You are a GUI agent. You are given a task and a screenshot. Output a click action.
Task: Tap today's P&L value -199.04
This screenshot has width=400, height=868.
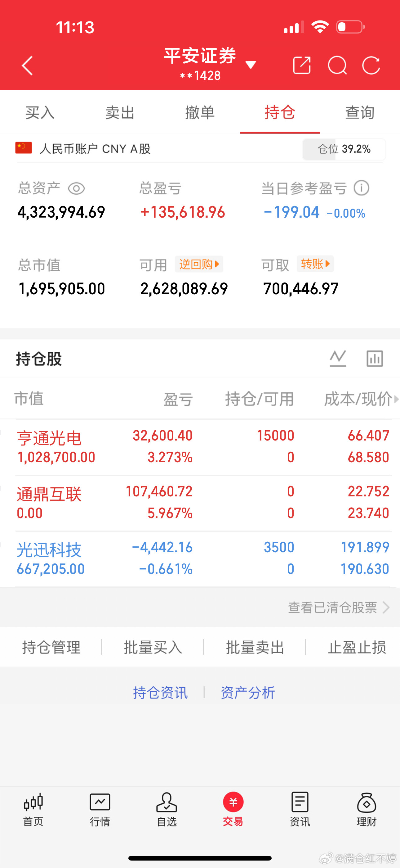(x=291, y=212)
